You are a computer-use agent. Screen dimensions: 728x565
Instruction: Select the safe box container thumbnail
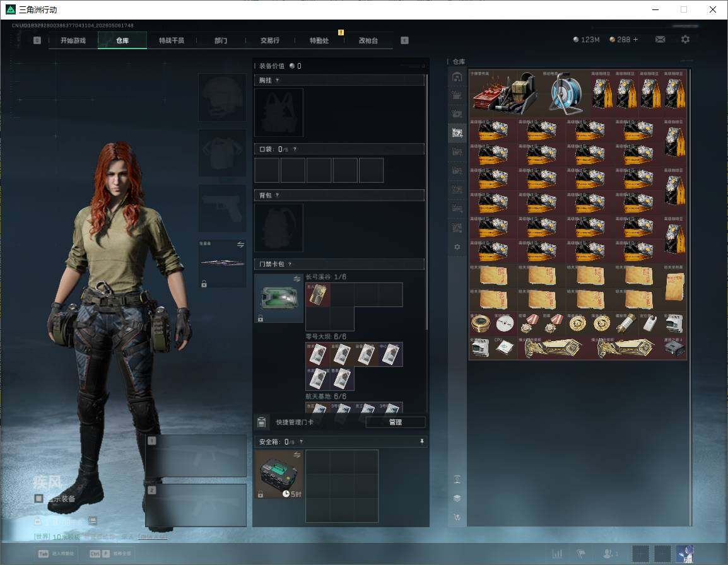coord(279,474)
